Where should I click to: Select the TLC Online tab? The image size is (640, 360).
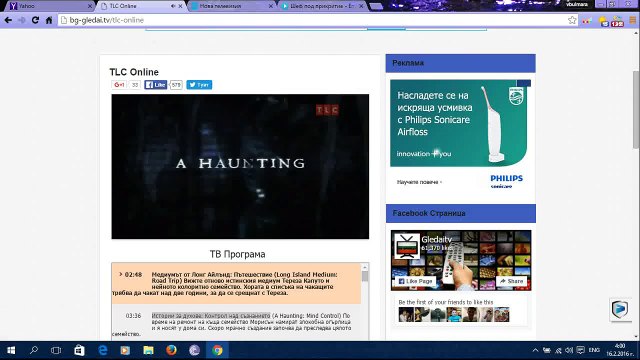point(141,6)
